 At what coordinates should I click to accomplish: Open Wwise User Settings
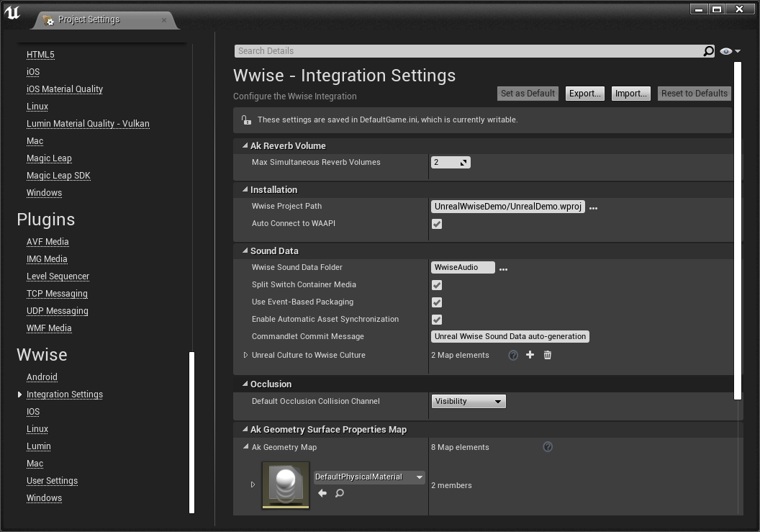tap(52, 481)
